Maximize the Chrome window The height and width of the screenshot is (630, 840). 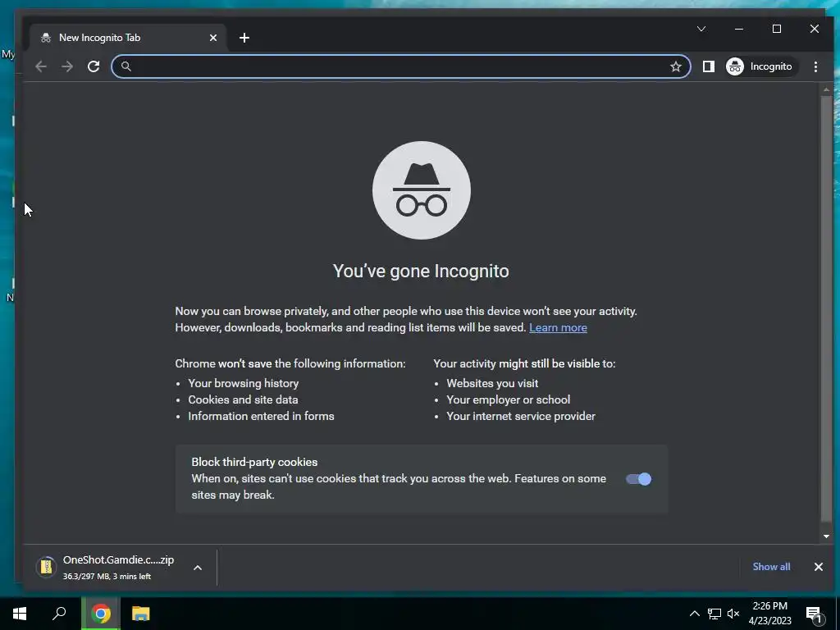[x=776, y=29]
